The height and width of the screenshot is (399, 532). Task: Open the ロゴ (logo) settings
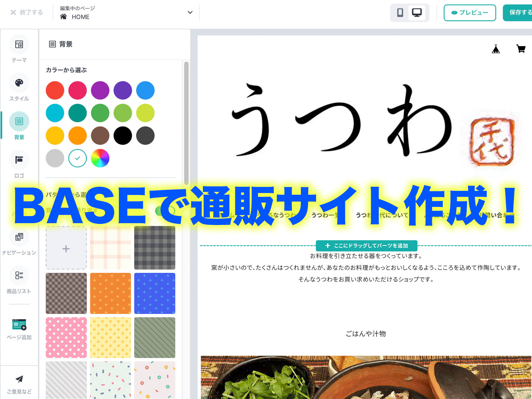coord(19,160)
